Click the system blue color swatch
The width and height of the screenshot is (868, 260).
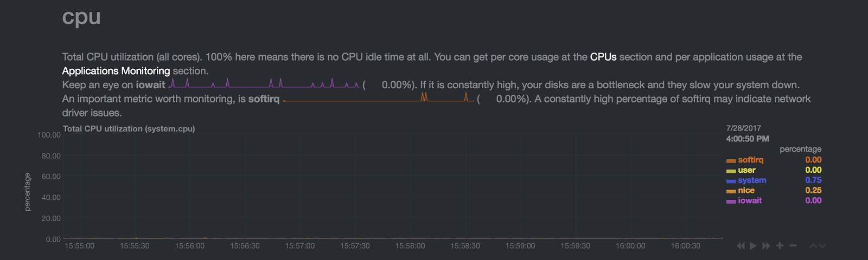[x=731, y=181]
